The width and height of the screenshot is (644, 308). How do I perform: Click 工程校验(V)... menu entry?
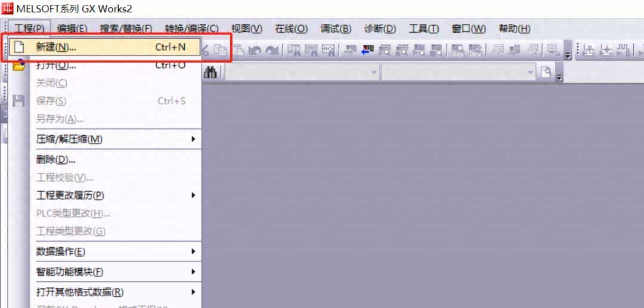click(105, 178)
